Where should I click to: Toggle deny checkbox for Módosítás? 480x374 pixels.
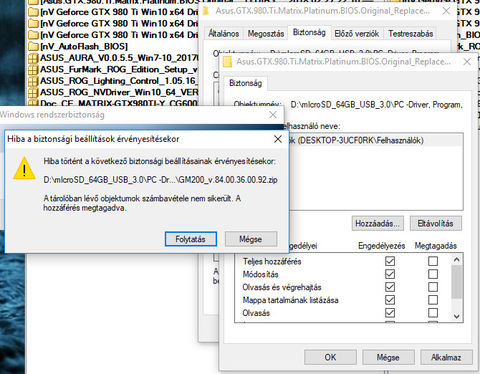[x=433, y=274]
